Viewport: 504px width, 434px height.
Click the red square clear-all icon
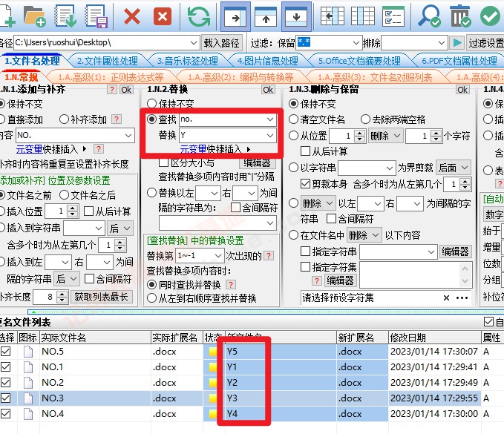pos(163,16)
